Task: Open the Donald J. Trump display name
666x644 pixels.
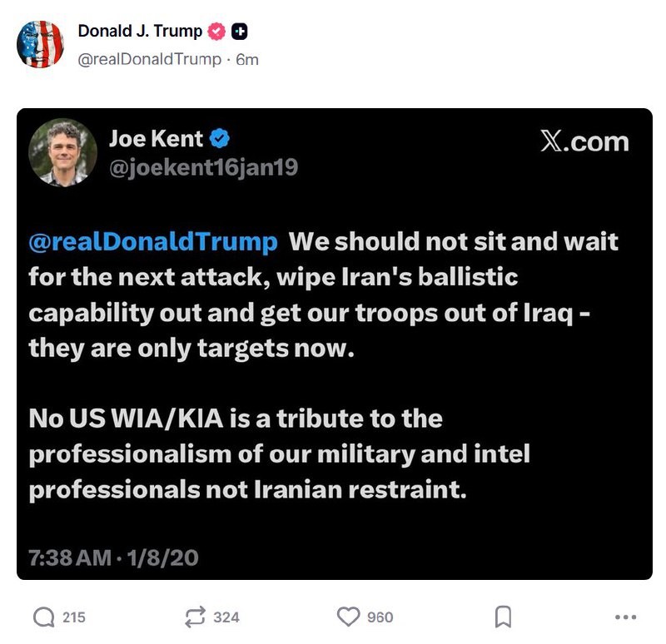Action: tap(140, 32)
